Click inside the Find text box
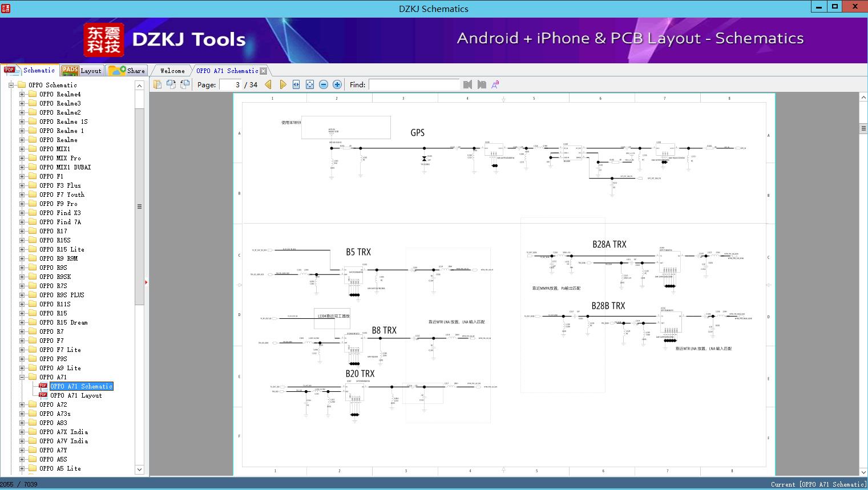The image size is (868, 490). [415, 84]
